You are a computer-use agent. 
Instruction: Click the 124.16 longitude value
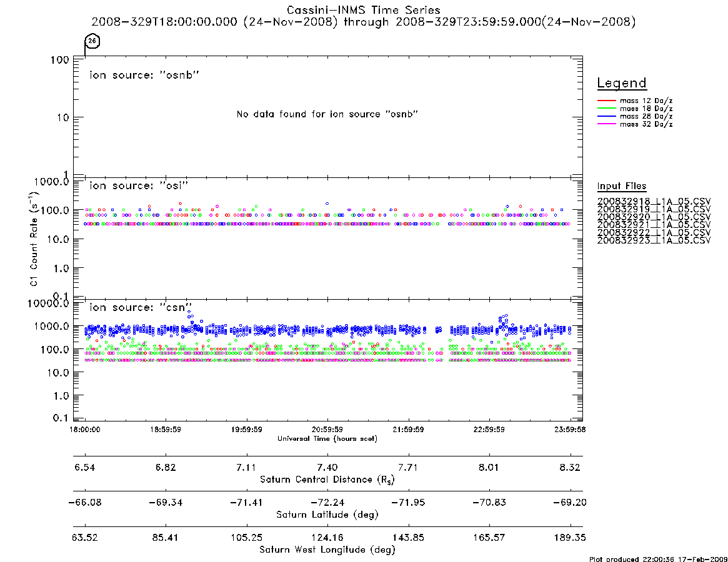coord(327,538)
